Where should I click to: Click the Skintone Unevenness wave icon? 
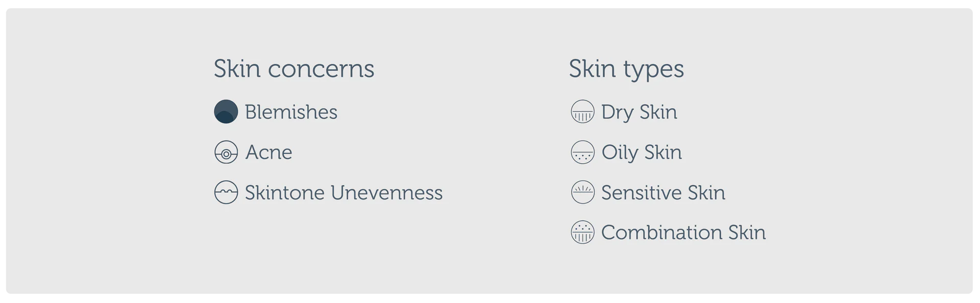(226, 192)
